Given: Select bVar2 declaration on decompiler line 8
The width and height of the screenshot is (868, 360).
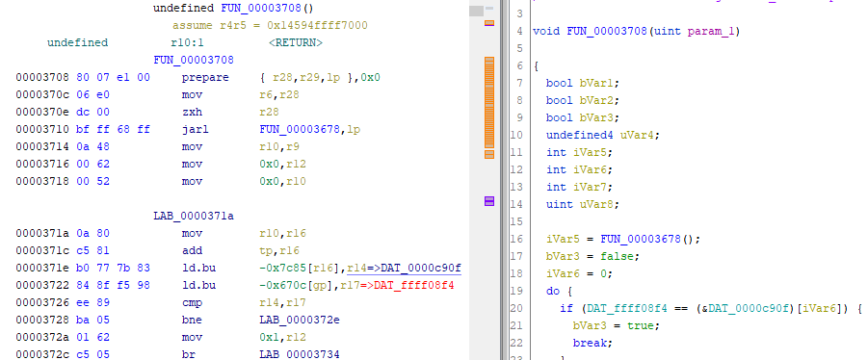Looking at the screenshot, I should [x=583, y=100].
